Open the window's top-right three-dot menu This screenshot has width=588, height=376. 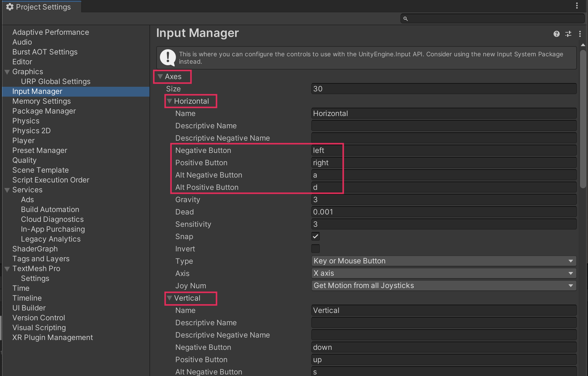577,6
